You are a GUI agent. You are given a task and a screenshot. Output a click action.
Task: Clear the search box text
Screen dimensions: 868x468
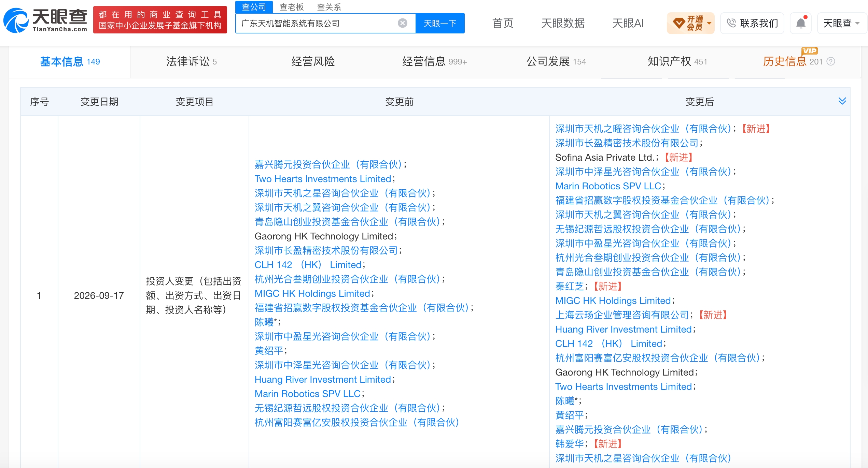pos(403,23)
